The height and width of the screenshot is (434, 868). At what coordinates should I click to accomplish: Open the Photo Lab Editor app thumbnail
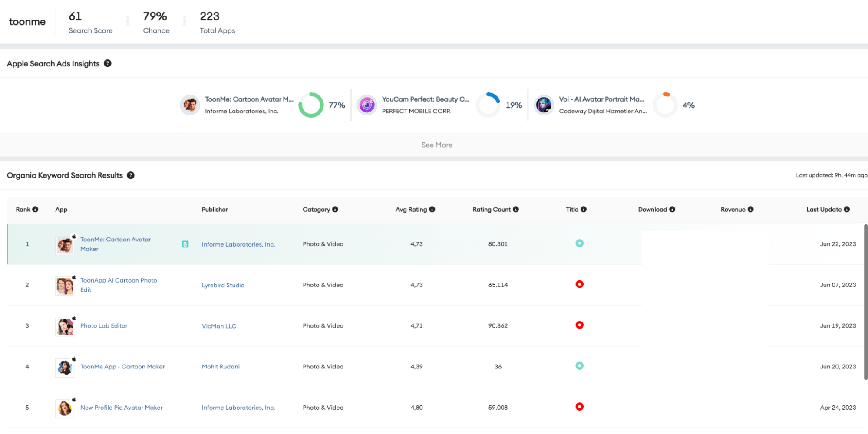pyautogui.click(x=65, y=327)
